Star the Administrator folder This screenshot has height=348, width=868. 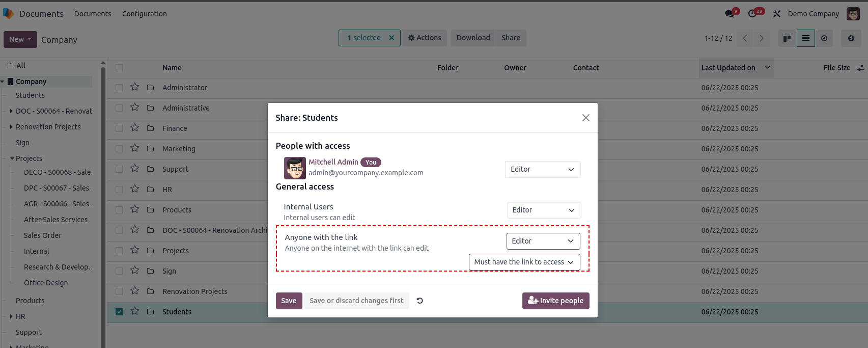(135, 87)
